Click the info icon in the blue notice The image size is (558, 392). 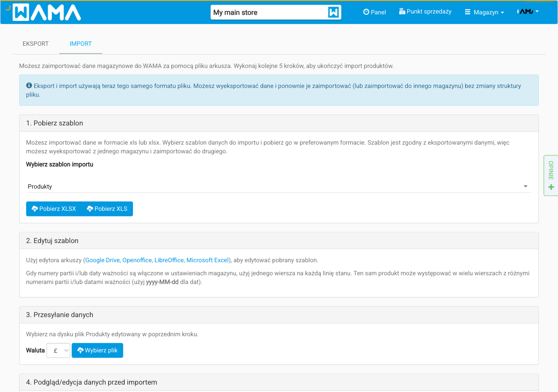coord(29,86)
